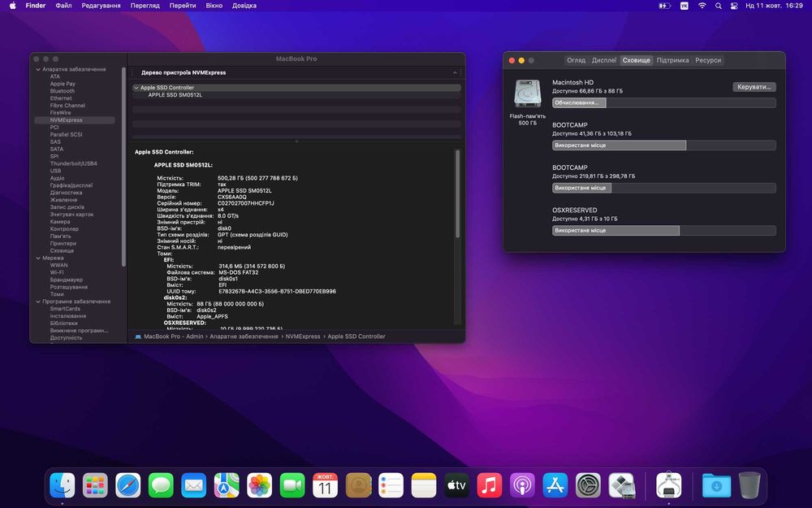Open Spotlight search icon
The height and width of the screenshot is (508, 812).
(719, 6)
